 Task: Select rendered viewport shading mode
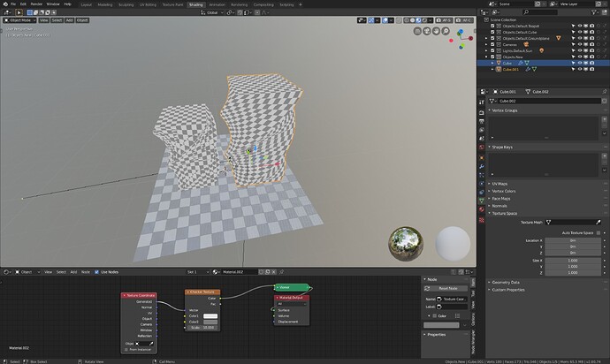coord(424,20)
